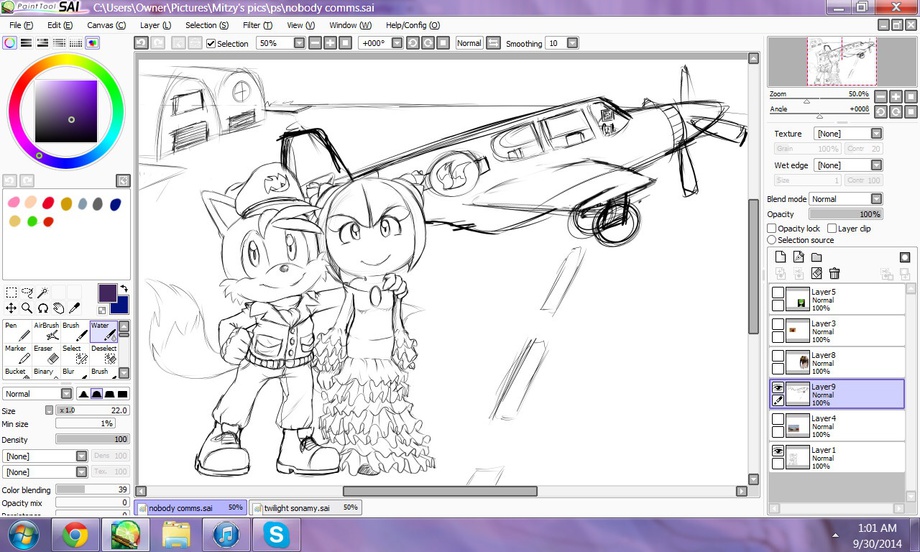The height and width of the screenshot is (552, 920).
Task: Show Layer4 by clicking its visibility box
Action: (x=778, y=419)
